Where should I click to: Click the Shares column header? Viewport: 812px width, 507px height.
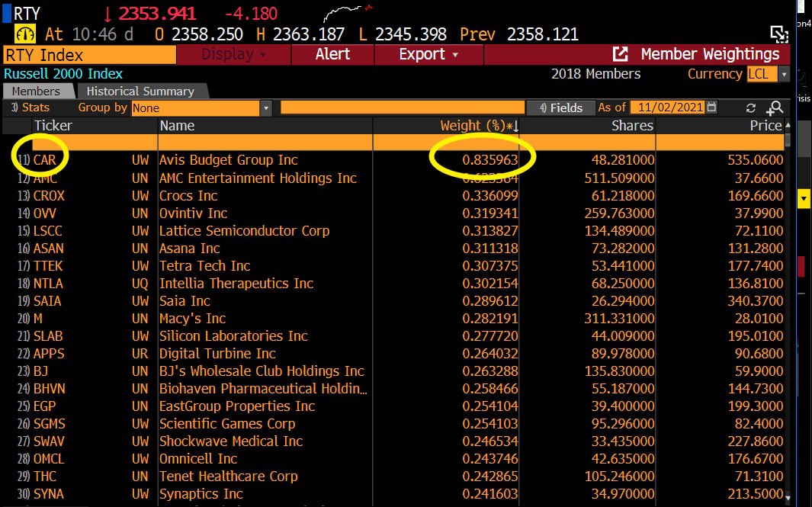click(x=632, y=125)
